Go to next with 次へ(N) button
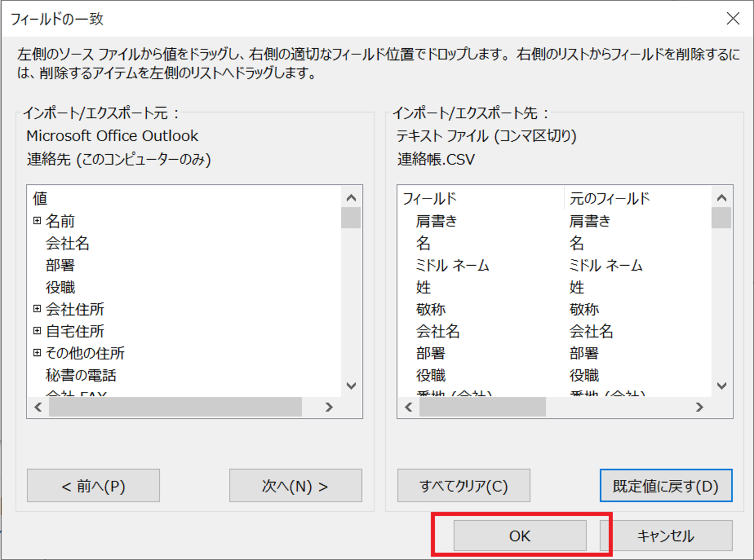This screenshot has width=754, height=560. click(x=295, y=485)
